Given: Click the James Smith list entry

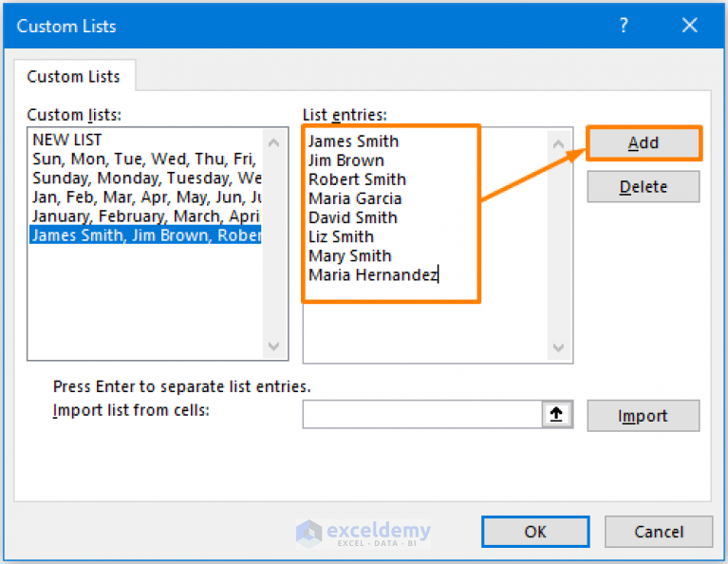Looking at the screenshot, I should click(x=354, y=141).
